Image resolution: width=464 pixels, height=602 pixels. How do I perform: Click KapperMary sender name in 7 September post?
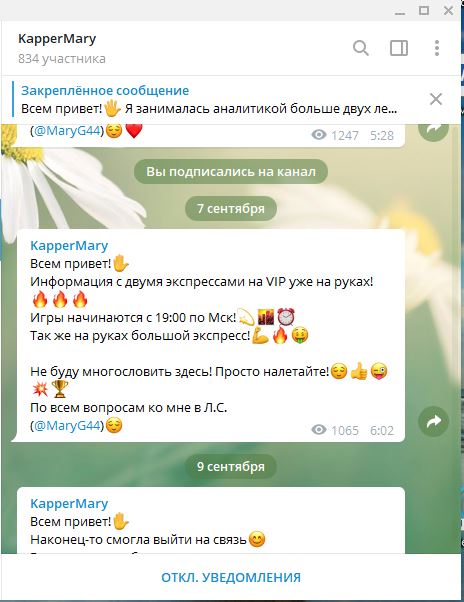tap(69, 245)
